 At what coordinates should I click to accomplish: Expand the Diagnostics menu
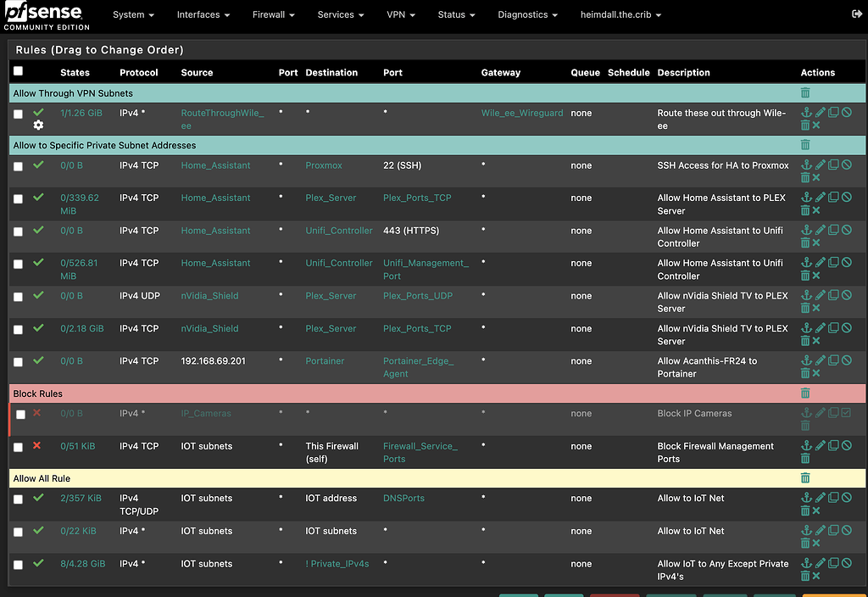527,14
